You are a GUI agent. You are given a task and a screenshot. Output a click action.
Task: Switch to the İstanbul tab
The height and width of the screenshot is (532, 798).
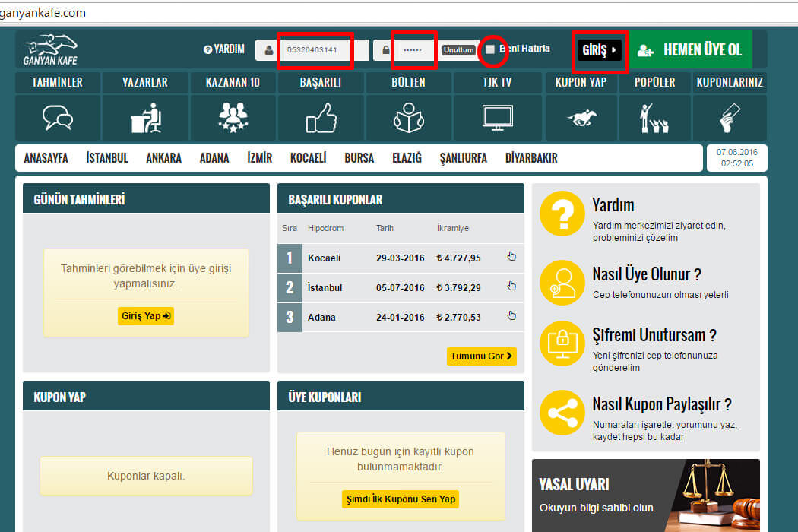click(107, 158)
